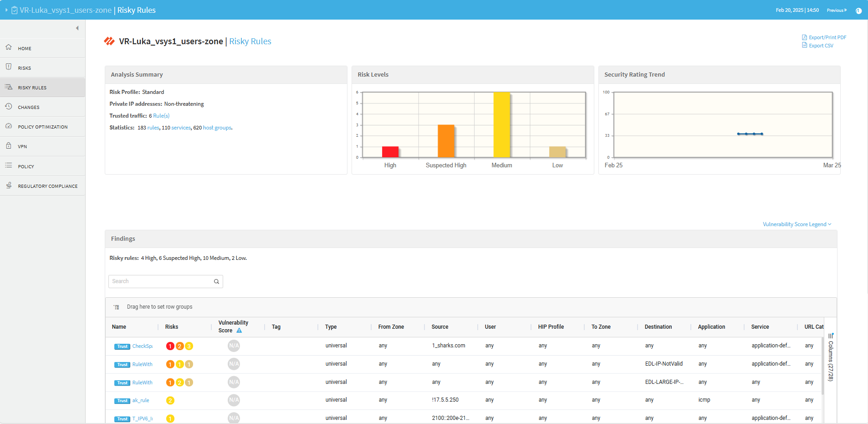
Task: Open the VPN lock icon
Action: 9,146
